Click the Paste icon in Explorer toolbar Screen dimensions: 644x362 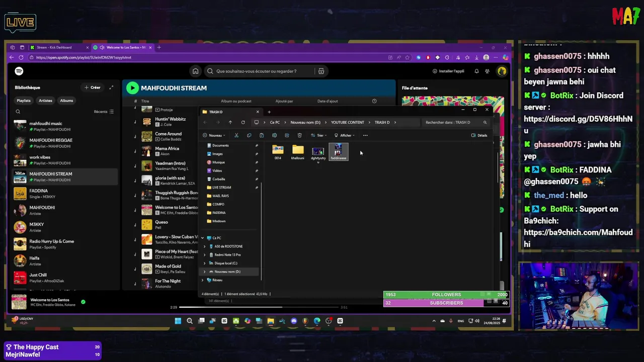coord(262,135)
